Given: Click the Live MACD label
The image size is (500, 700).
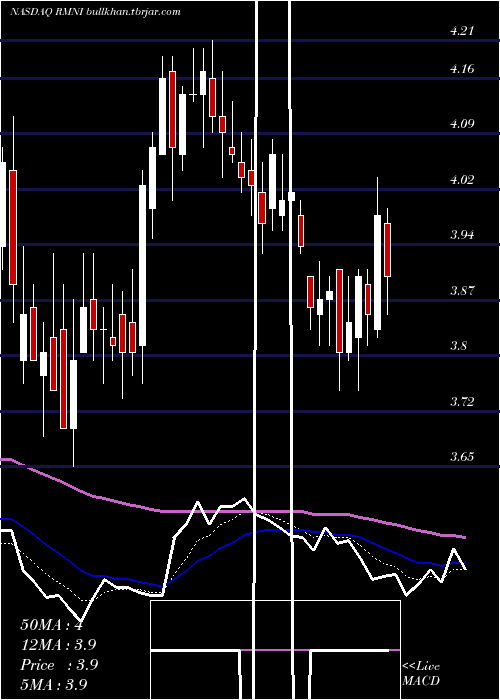Looking at the screenshot, I should [421, 673].
